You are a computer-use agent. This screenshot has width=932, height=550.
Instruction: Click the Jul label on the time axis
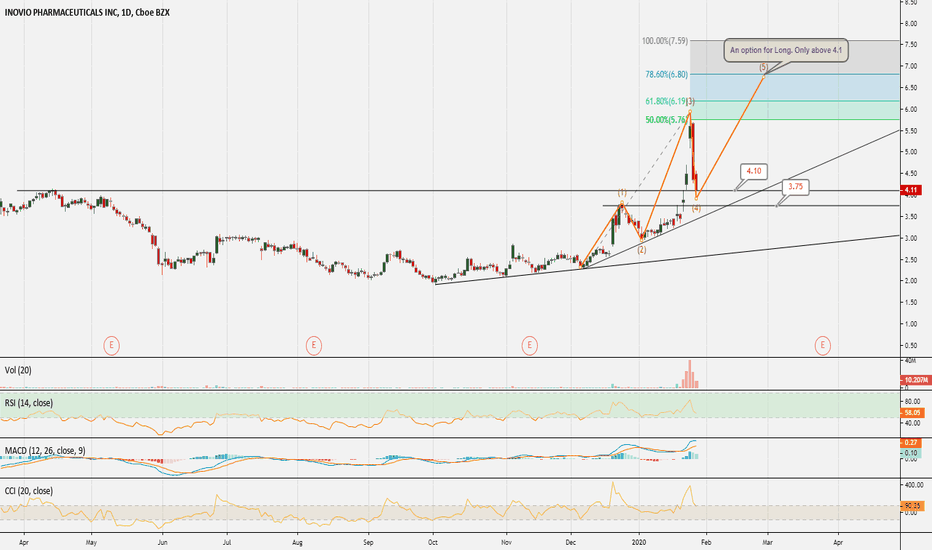[227, 542]
